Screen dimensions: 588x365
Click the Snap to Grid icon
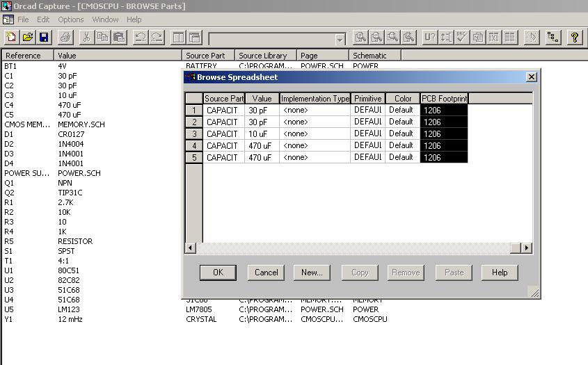(x=532, y=38)
